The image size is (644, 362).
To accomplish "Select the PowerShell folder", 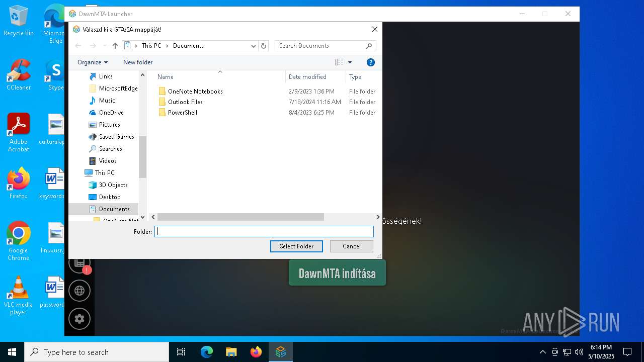I will point(182,113).
